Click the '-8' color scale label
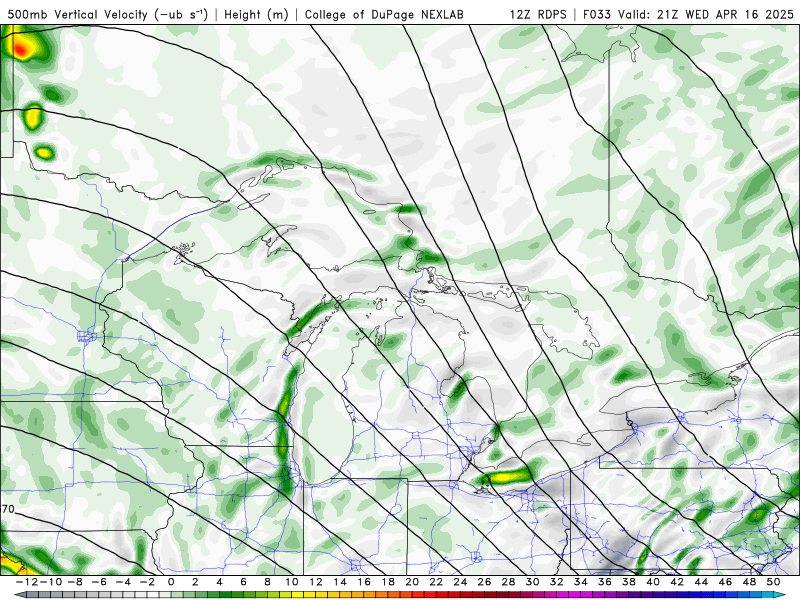 click(75, 582)
